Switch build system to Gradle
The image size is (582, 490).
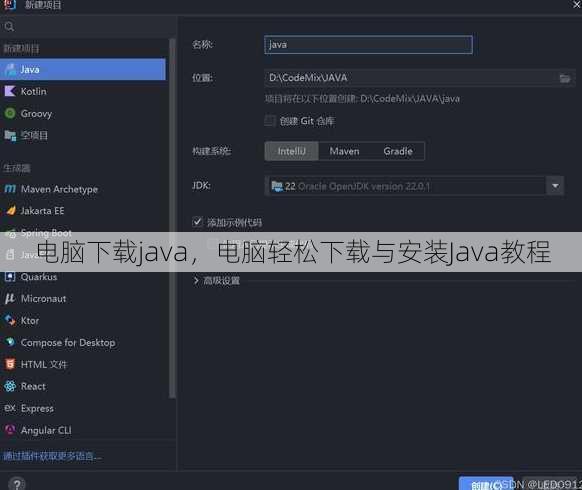(x=398, y=151)
